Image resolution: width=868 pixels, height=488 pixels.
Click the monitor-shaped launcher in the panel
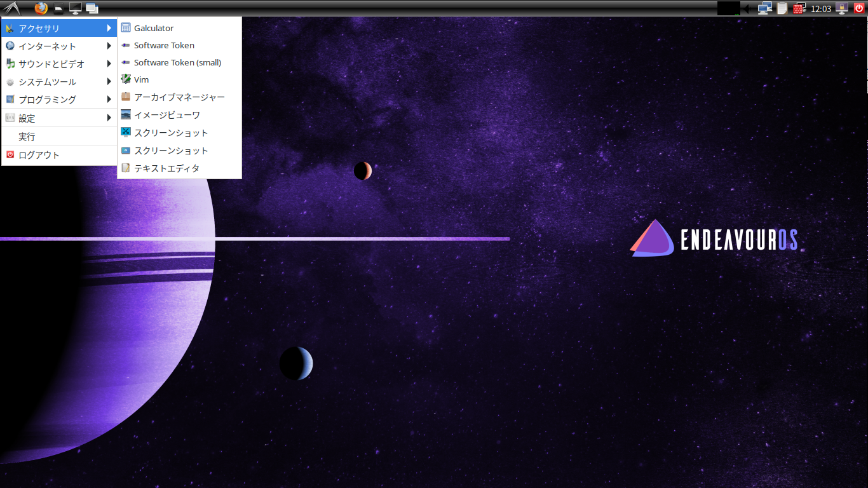[x=76, y=8]
